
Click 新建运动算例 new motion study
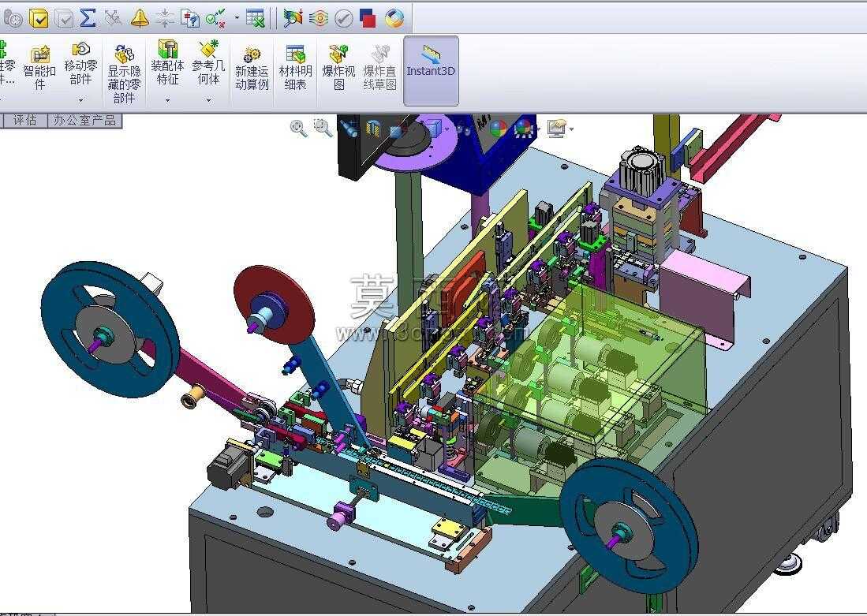pyautogui.click(x=252, y=68)
